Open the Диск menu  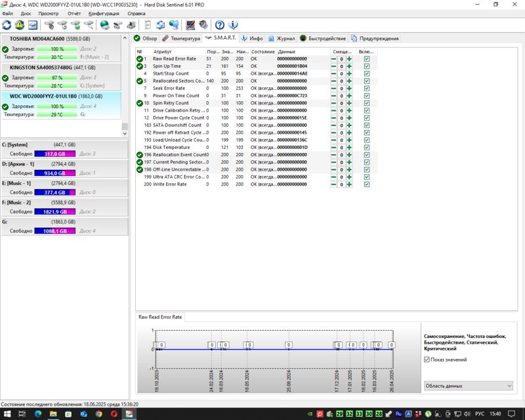(26, 13)
